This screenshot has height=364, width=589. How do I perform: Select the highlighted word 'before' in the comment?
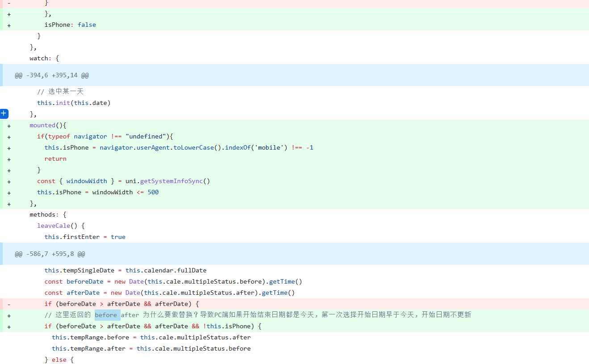(x=107, y=315)
